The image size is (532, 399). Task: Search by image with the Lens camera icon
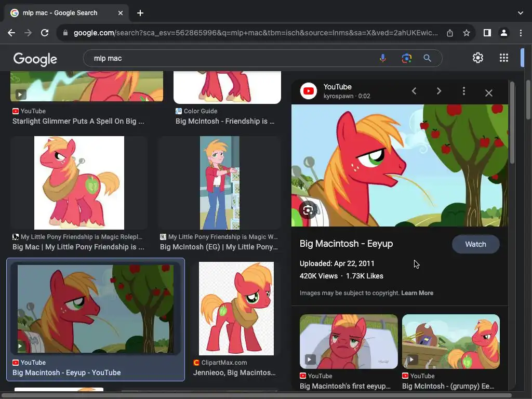[406, 58]
